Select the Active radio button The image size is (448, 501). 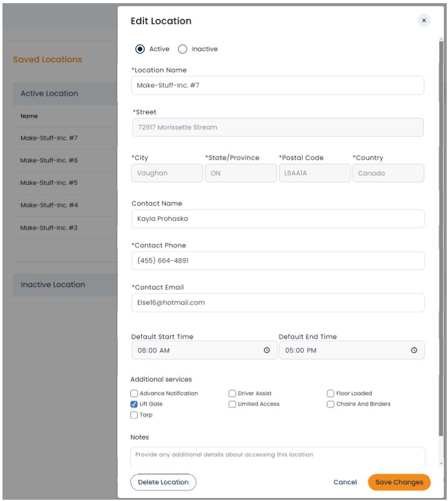click(140, 49)
